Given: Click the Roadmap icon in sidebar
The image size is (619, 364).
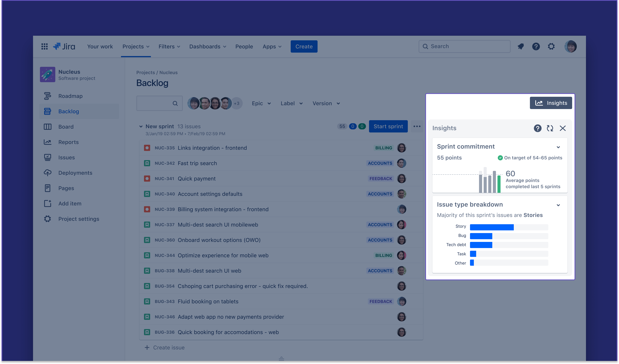Looking at the screenshot, I should pos(48,96).
